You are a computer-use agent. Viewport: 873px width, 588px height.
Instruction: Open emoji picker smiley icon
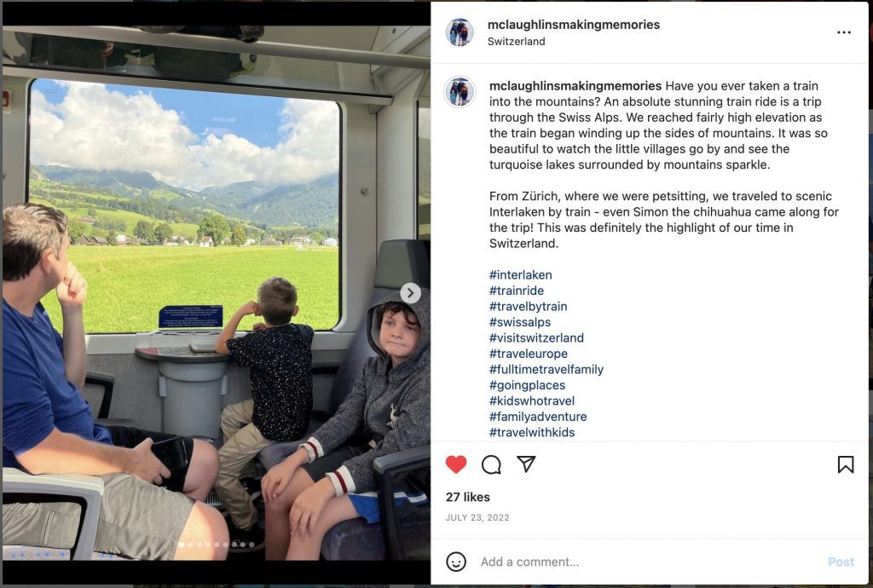(x=456, y=562)
